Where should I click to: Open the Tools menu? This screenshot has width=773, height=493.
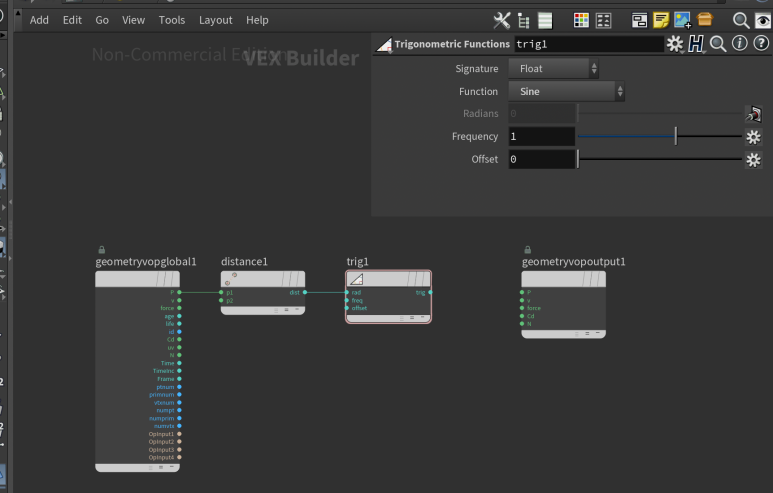(x=172, y=20)
